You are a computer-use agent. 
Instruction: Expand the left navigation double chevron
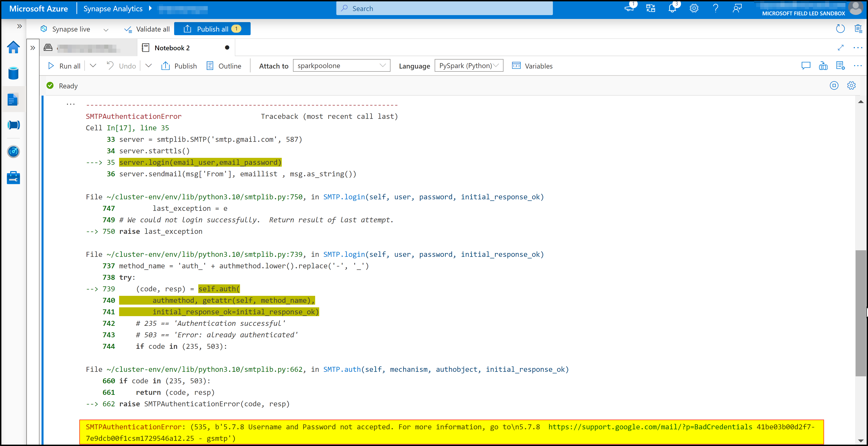coord(19,26)
